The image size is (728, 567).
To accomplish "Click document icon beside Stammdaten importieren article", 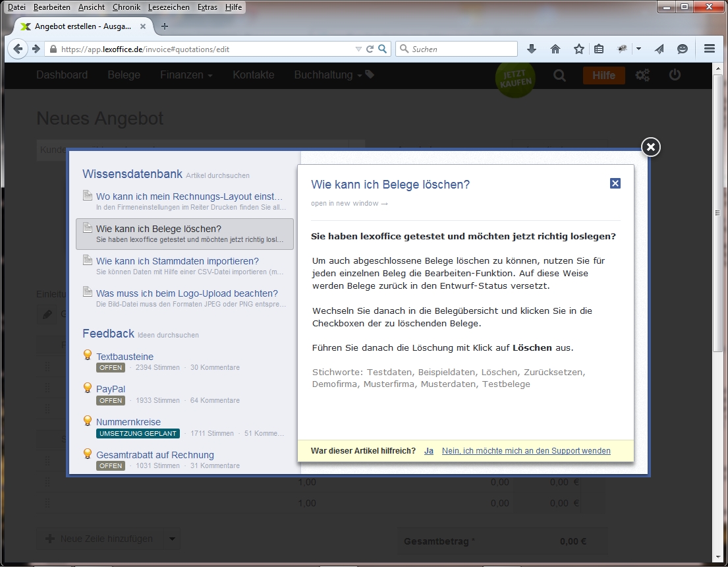I will pos(87,260).
